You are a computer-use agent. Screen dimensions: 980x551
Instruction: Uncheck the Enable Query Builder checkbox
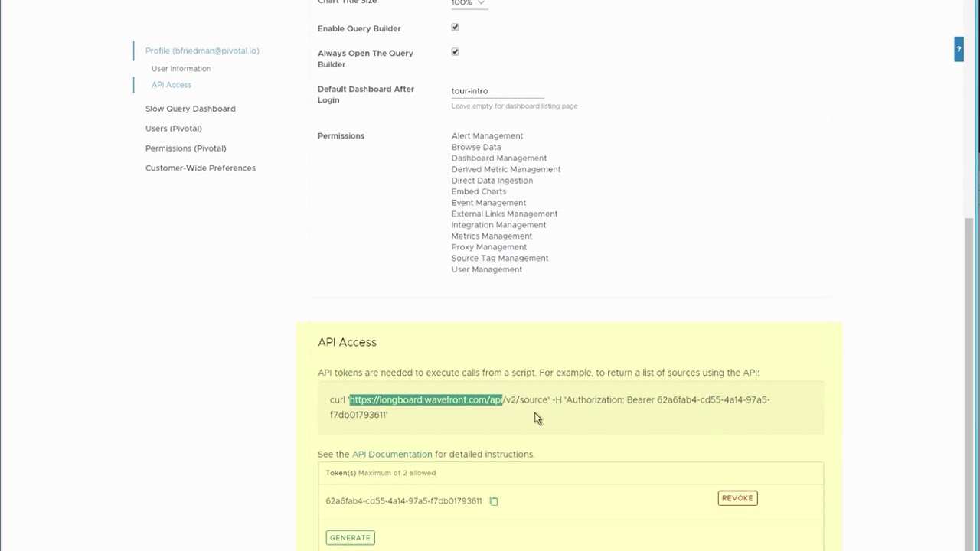click(x=456, y=28)
